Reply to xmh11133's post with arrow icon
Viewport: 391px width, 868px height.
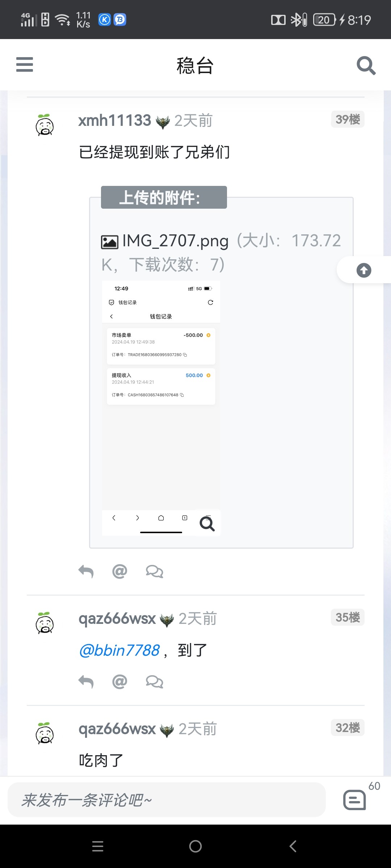tap(86, 571)
